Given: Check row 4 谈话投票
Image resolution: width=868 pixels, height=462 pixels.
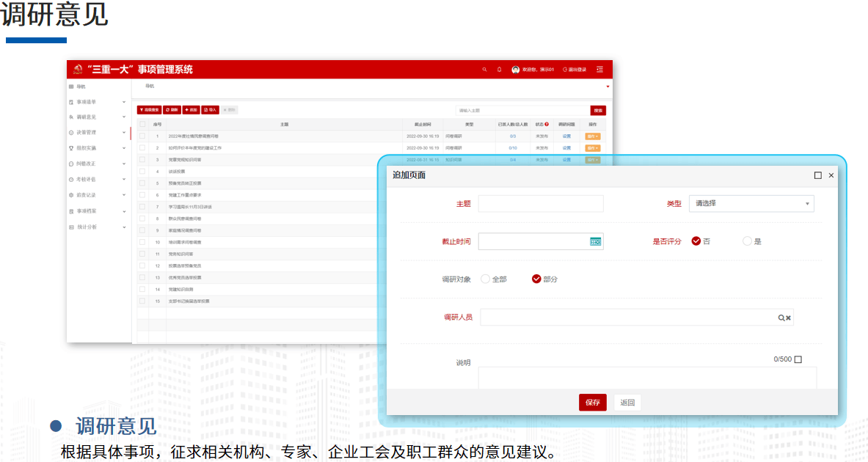Looking at the screenshot, I should point(142,172).
